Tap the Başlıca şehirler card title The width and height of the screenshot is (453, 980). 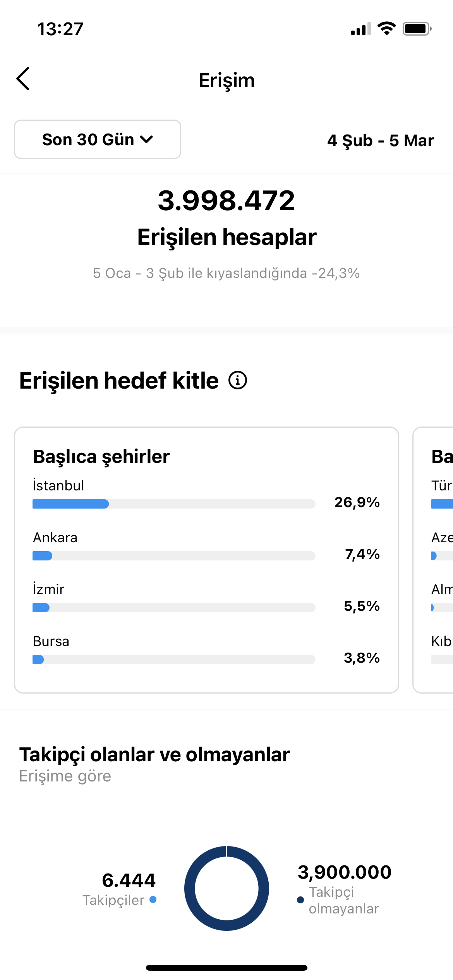101,457
